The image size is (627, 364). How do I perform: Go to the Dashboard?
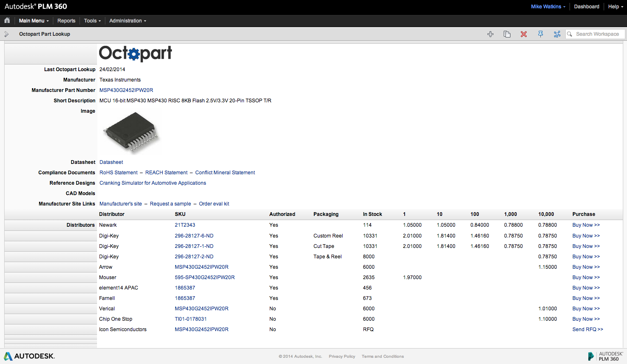coord(587,7)
